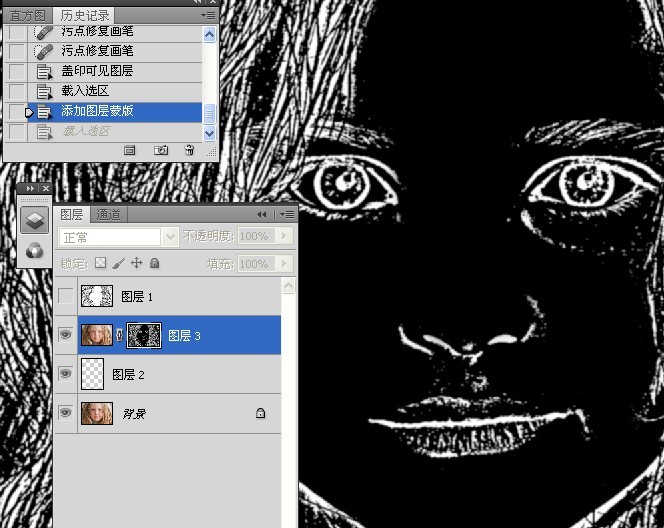Viewport: 664px width, 528px height.
Task: Toggle lock all padlock icon
Action: click(x=155, y=263)
